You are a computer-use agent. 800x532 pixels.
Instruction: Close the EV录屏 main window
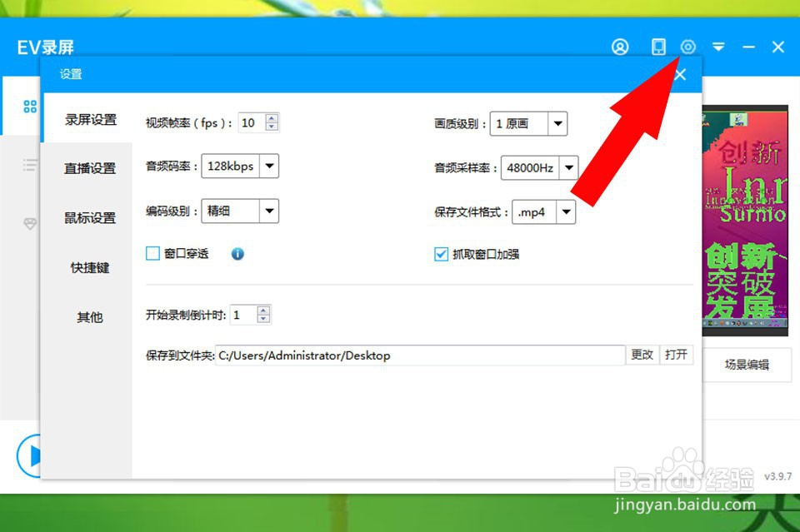tap(778, 47)
